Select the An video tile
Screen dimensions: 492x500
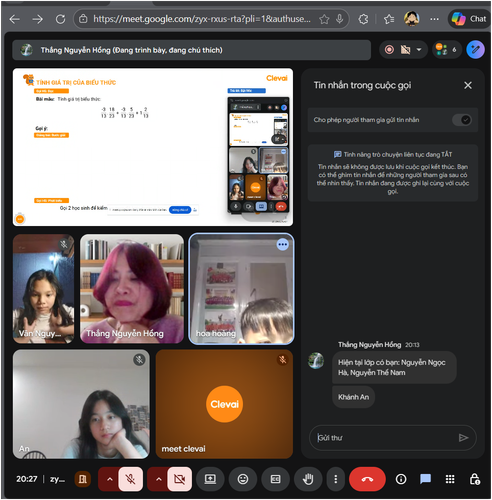click(81, 404)
